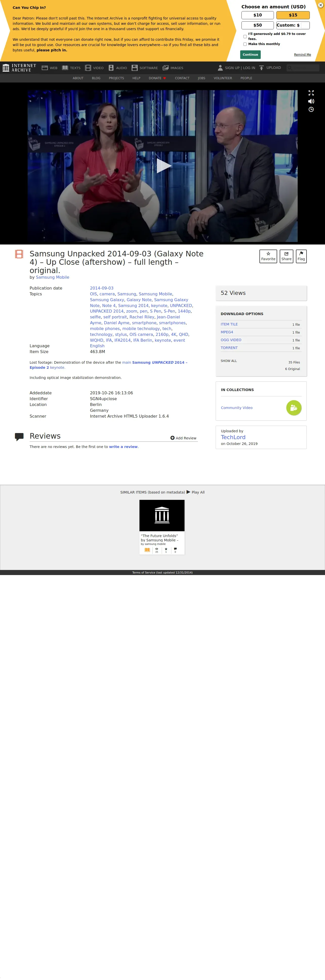The height and width of the screenshot is (980, 325).
Task: Download the ITEM TILE file
Action: tap(229, 324)
